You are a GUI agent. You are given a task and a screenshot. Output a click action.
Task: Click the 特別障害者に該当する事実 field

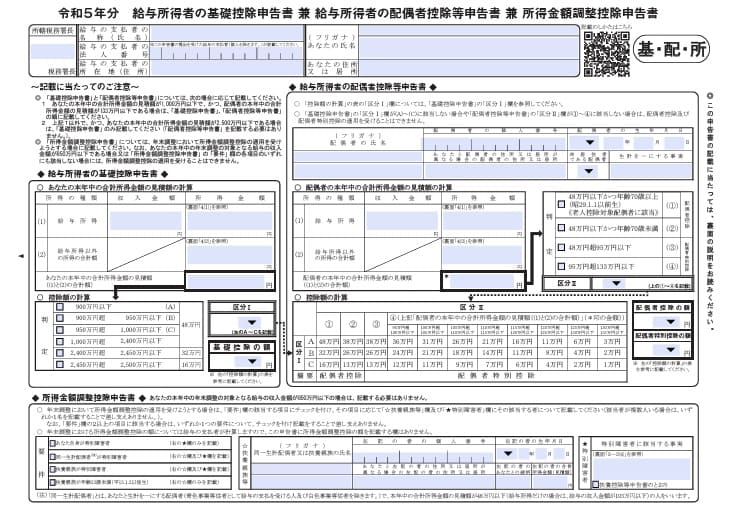[x=642, y=469]
